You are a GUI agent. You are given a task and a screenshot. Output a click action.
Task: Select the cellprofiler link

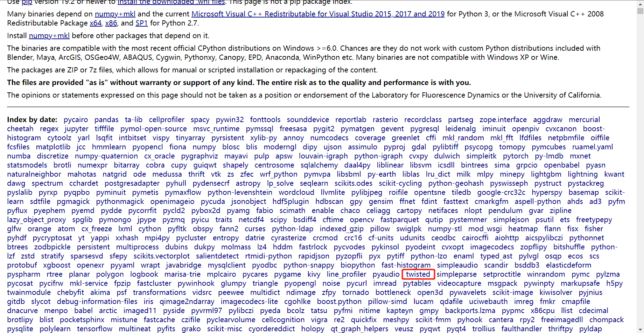point(167,120)
